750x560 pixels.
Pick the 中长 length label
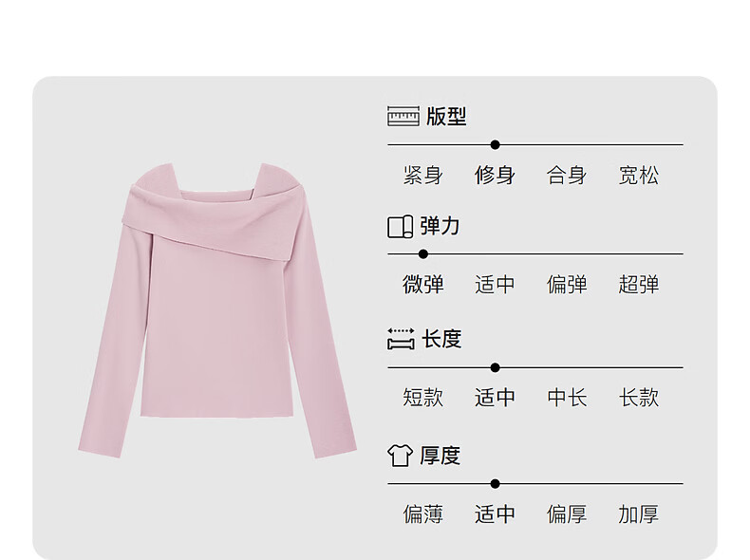coord(567,398)
